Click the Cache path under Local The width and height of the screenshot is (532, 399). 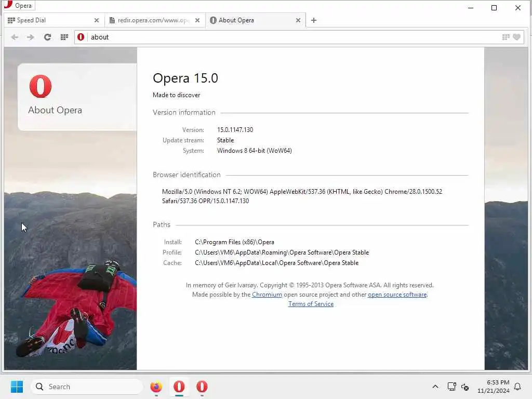(x=276, y=263)
